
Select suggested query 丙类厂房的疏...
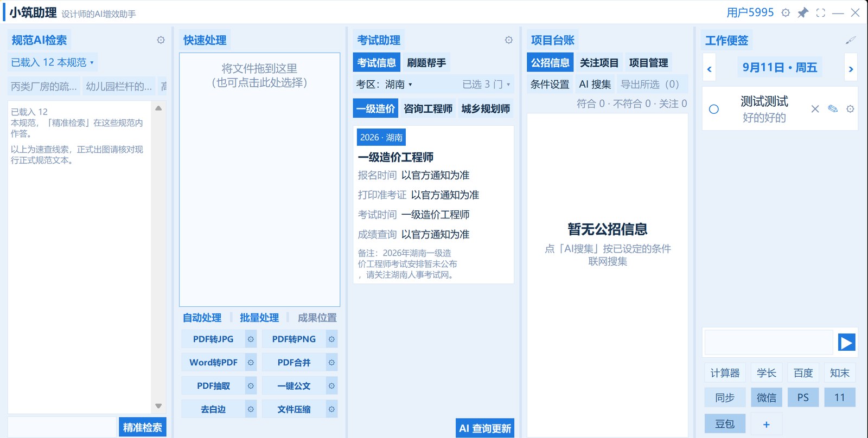(44, 86)
